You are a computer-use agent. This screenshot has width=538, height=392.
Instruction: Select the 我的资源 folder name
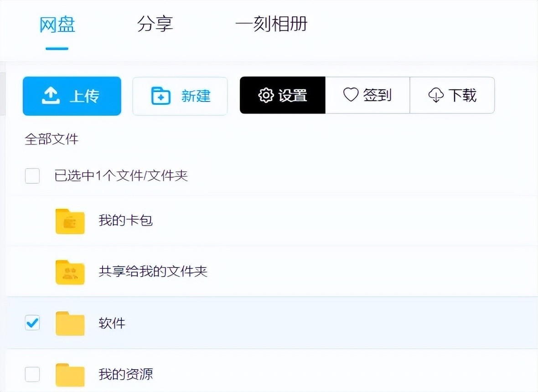coord(125,375)
